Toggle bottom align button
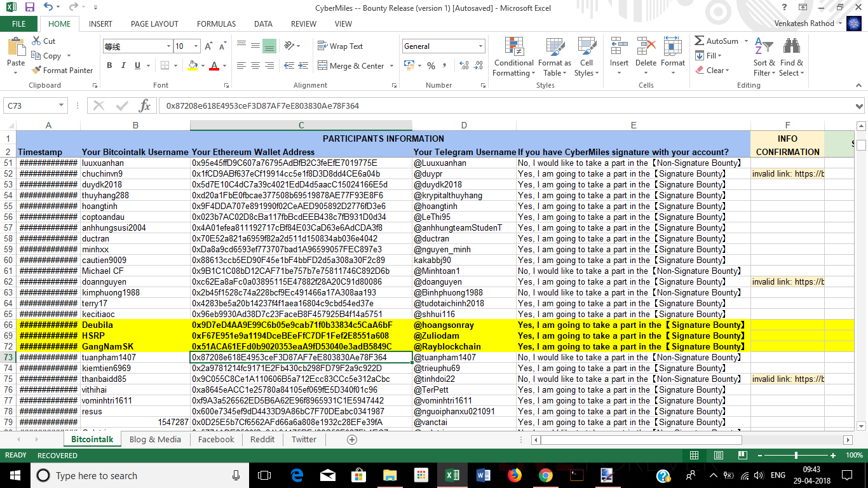This screenshot has height=488, width=868. point(269,46)
